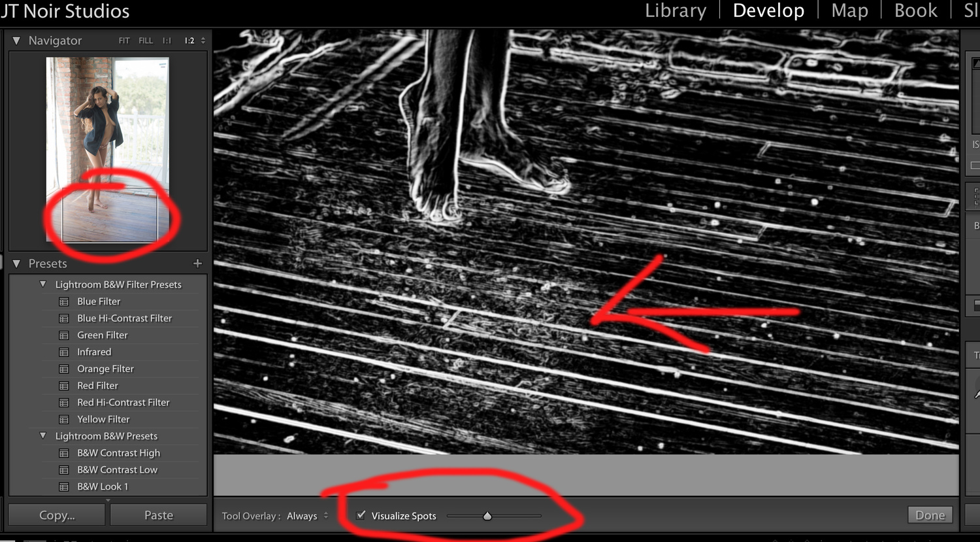The width and height of the screenshot is (980, 542).
Task: Collapse the Lightroom B&W Filter Presets folder
Action: tap(43, 284)
